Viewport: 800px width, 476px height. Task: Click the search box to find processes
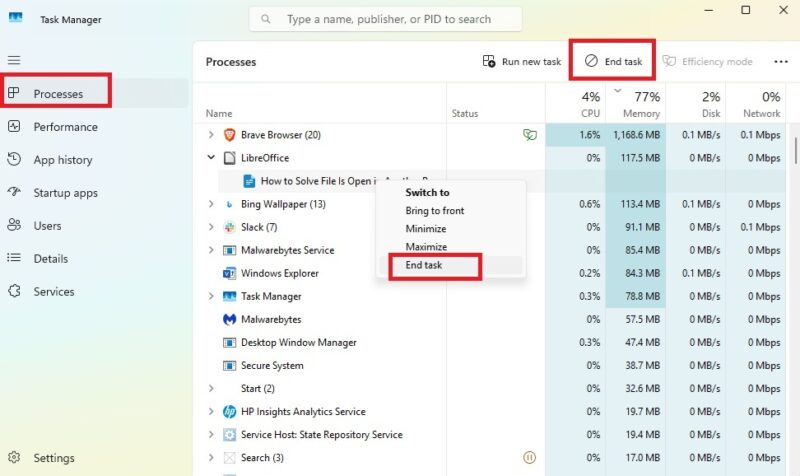point(386,19)
